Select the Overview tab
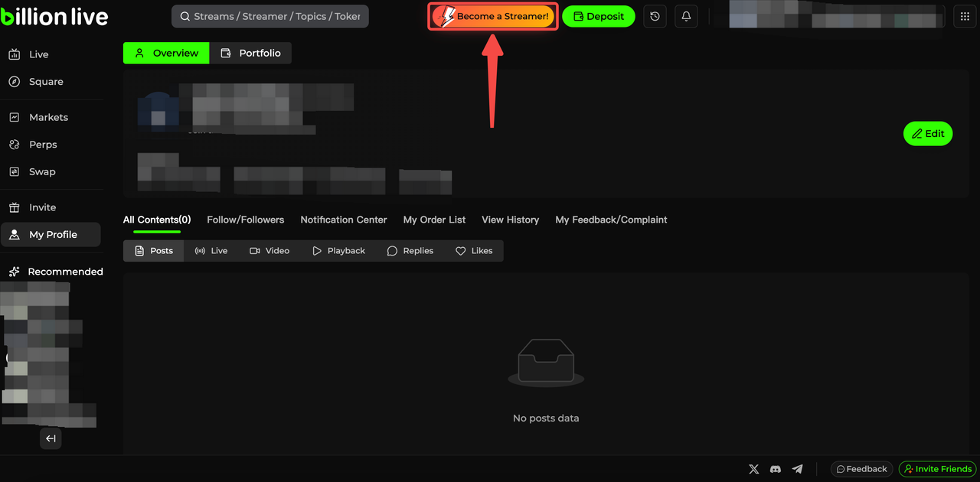This screenshot has width=980, height=482. pos(166,53)
